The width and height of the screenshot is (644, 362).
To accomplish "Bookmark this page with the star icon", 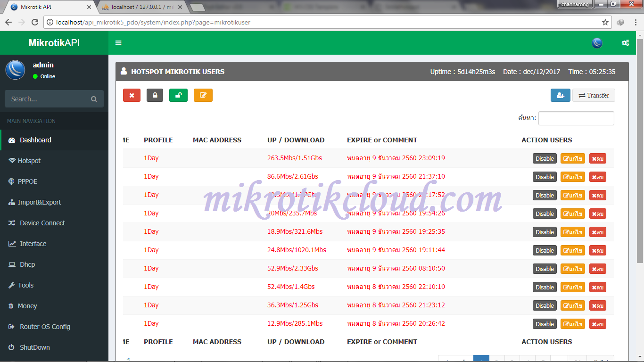I will click(605, 22).
